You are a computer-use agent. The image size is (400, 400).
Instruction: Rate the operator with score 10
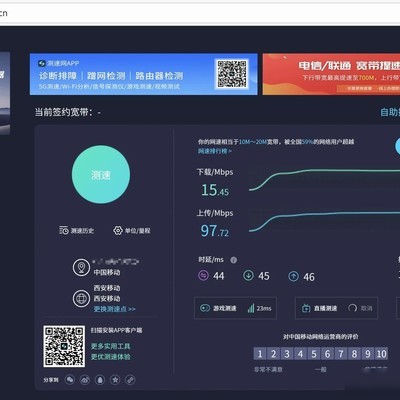click(x=381, y=354)
